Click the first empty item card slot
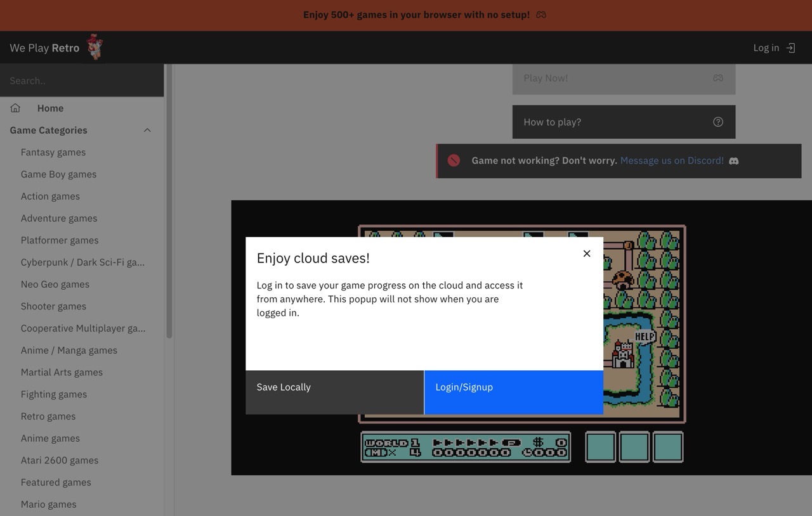Screen dimensions: 812x516 click(x=600, y=447)
